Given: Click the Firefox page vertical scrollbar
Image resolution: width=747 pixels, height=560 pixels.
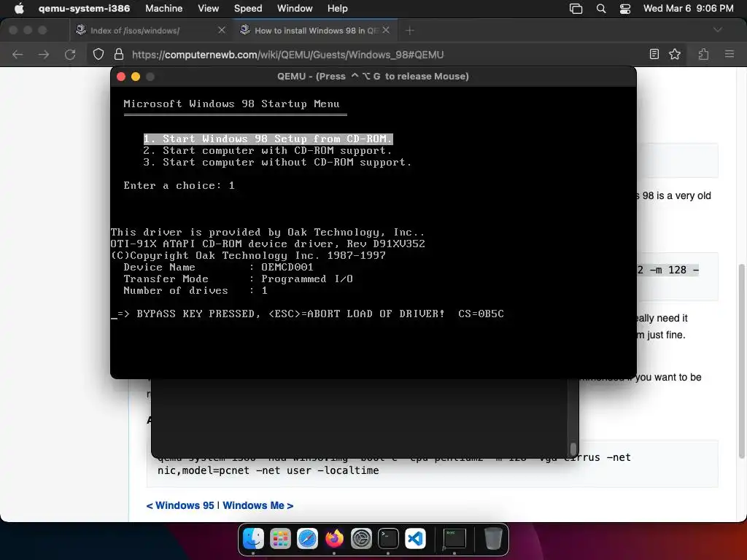Looking at the screenshot, I should pyautogui.click(x=742, y=360).
